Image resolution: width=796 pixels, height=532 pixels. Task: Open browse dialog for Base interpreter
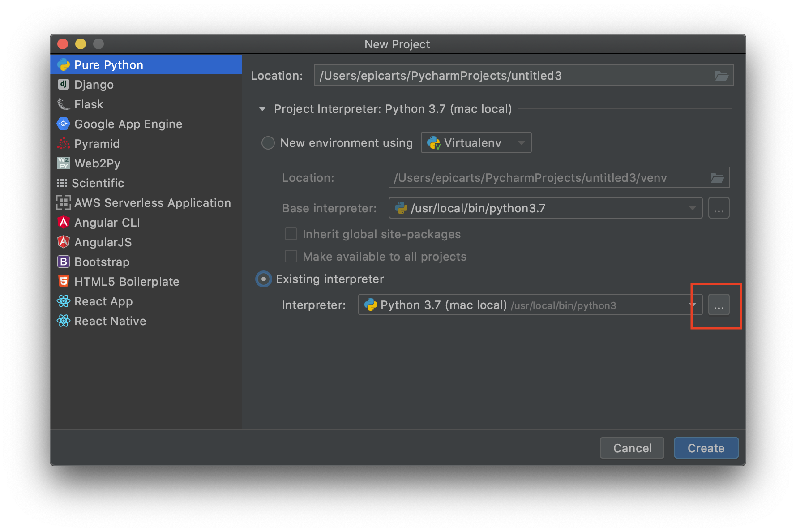tap(719, 208)
